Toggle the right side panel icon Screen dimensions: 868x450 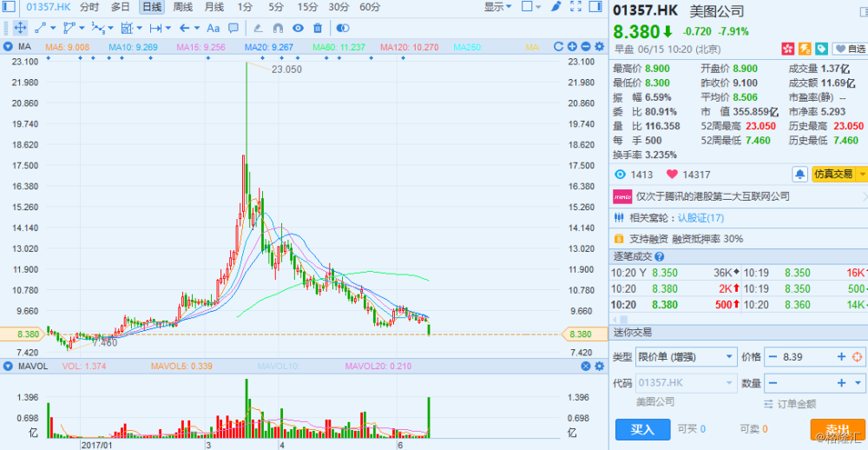click(x=595, y=7)
